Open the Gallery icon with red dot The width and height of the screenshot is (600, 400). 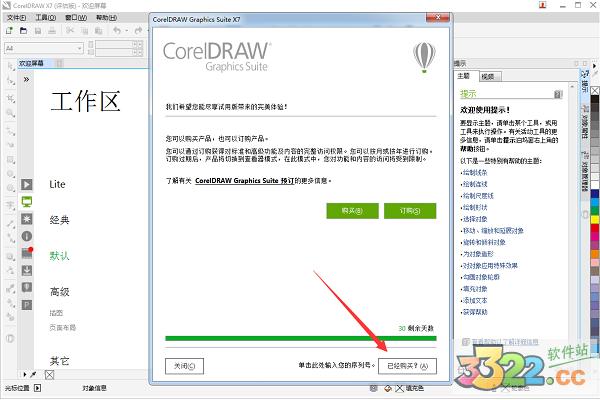[x=27, y=253]
